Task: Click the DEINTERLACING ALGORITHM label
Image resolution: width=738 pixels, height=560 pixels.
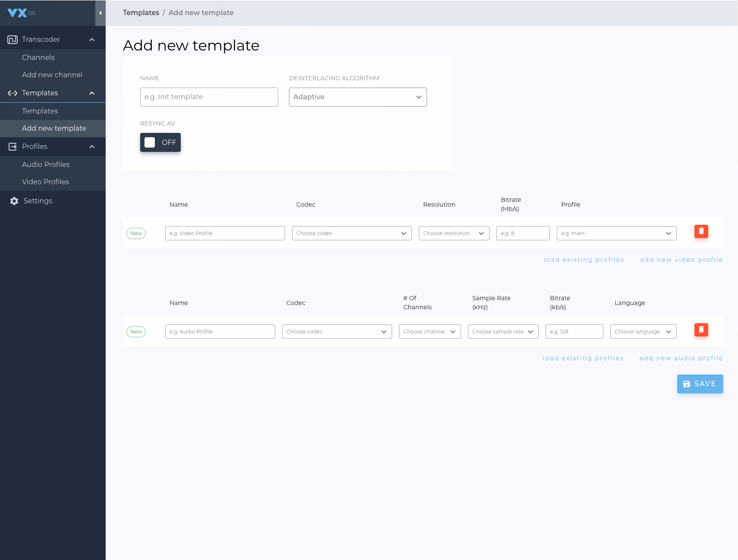Action: point(334,78)
